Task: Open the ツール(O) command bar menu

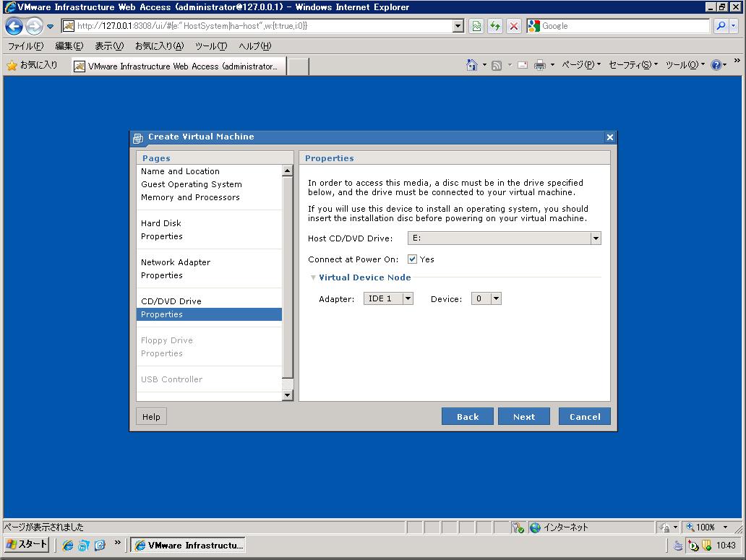Action: click(685, 64)
